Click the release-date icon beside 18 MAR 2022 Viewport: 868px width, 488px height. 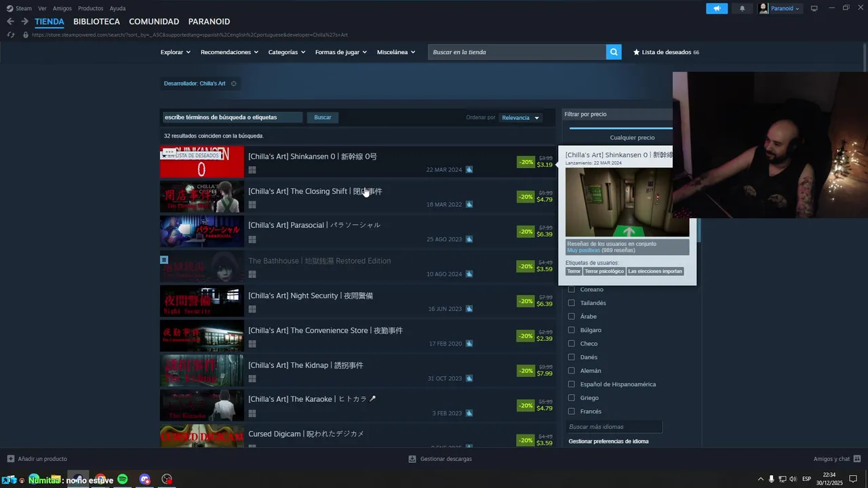[x=469, y=204]
